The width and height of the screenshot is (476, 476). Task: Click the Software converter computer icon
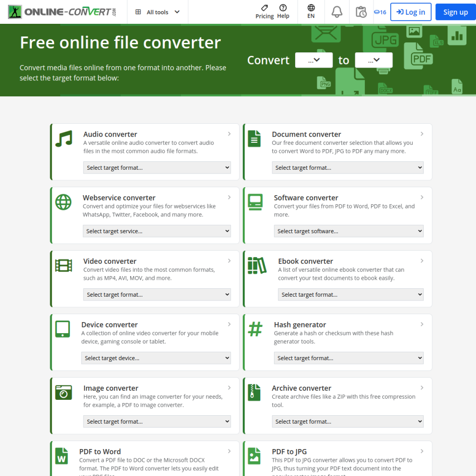[255, 202]
